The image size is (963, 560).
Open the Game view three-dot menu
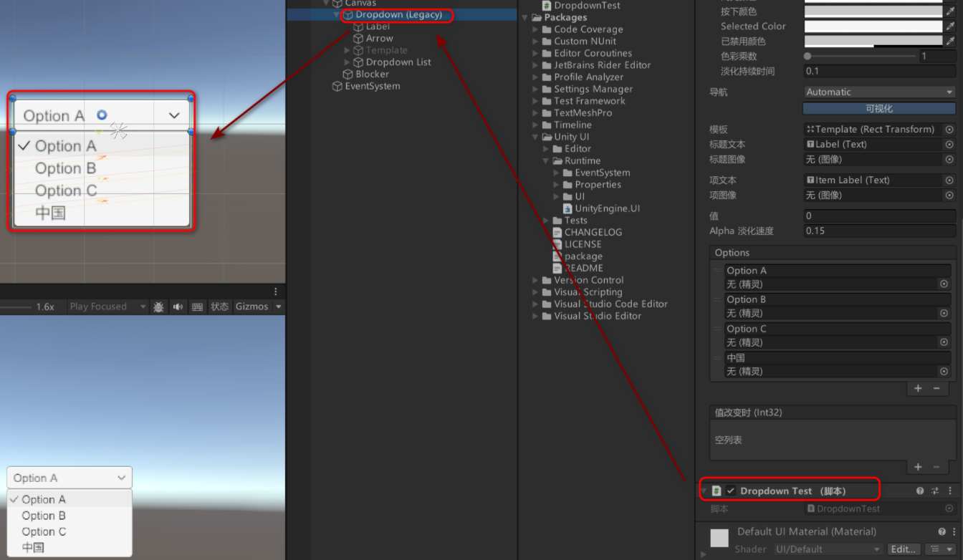tap(276, 291)
